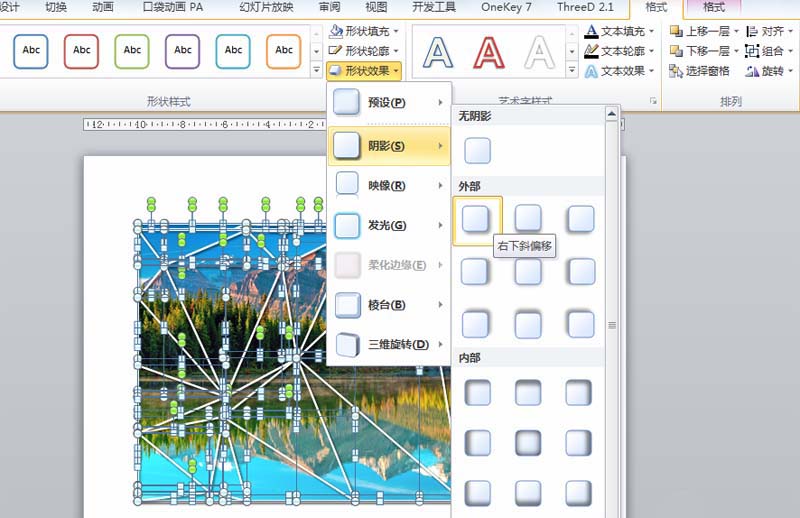Select the no shadow preset under 无阴影
This screenshot has width=800, height=518.
(x=478, y=151)
